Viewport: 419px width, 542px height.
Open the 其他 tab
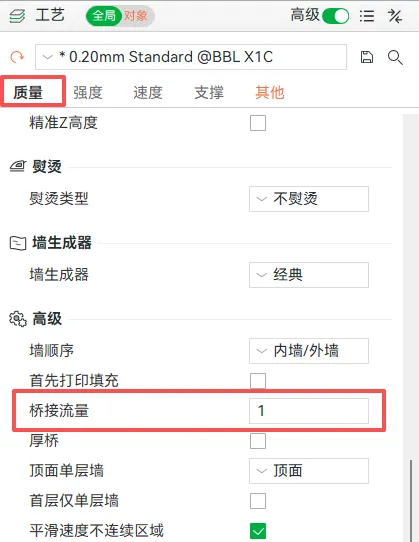click(x=270, y=92)
